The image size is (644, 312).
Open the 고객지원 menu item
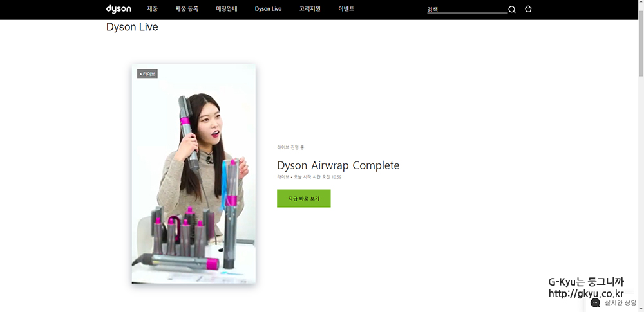click(310, 8)
